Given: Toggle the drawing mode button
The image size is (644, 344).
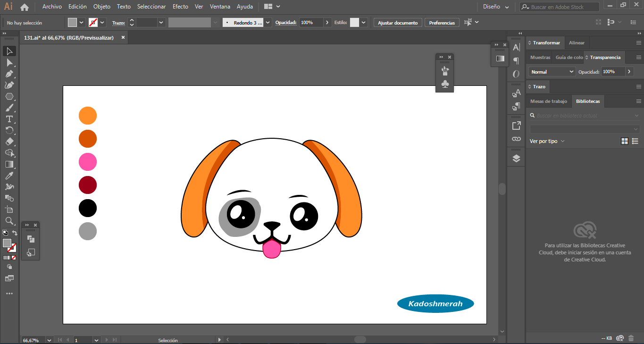Looking at the screenshot, I should (9, 267).
